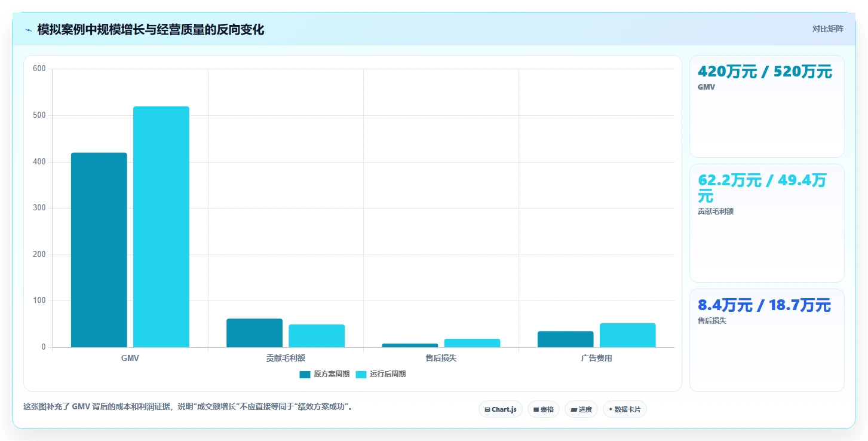Click the 8.4万元 / 18.7万元 value
Viewport: 868px width, 441px height.
click(x=764, y=305)
